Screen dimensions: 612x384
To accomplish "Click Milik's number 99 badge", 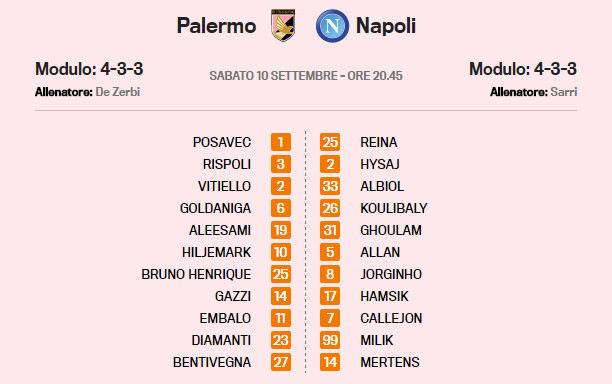I will coord(330,340).
